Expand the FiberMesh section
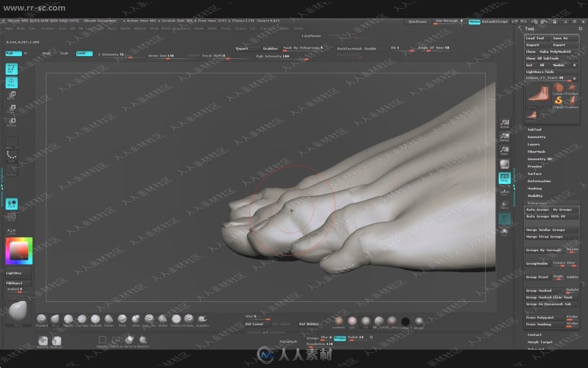The width and height of the screenshot is (588, 368). coord(536,152)
